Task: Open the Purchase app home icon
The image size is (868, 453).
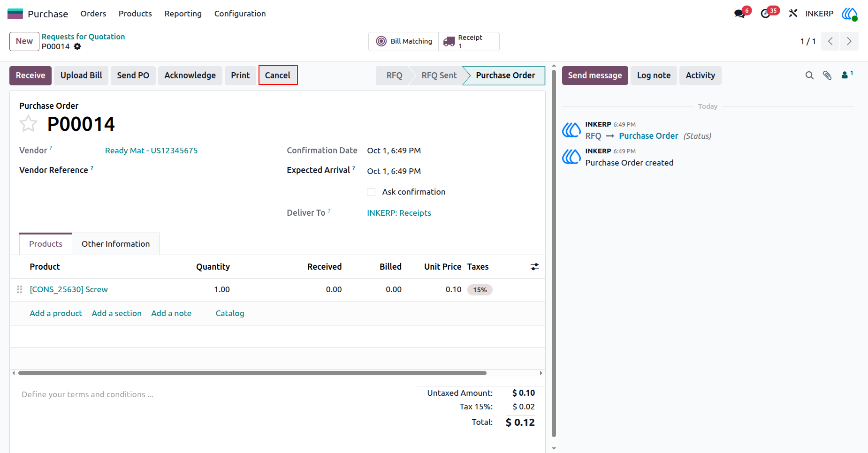Action: [x=15, y=14]
